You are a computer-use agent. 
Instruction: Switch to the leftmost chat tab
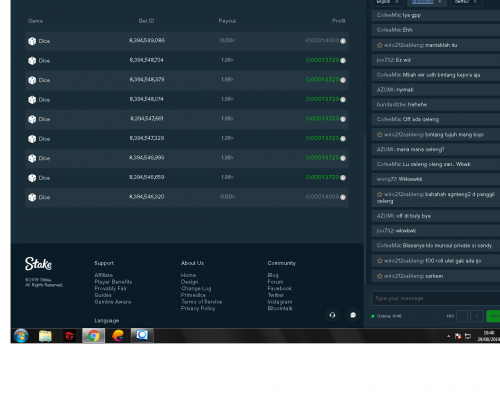(387, 2)
